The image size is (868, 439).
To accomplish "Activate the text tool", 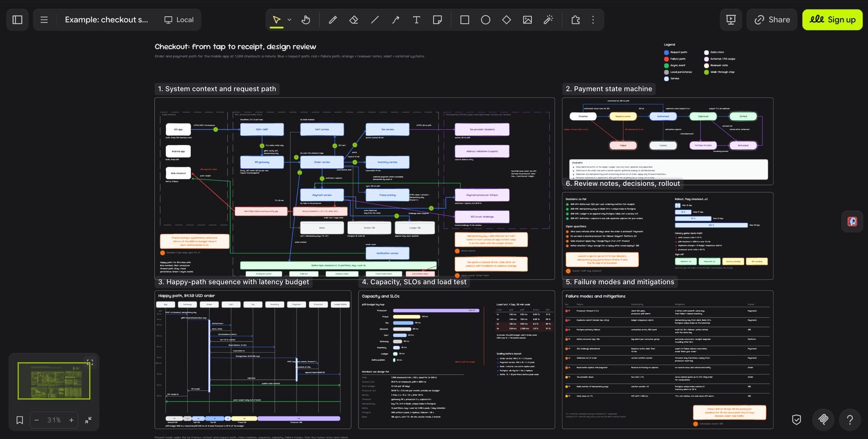I will point(416,20).
